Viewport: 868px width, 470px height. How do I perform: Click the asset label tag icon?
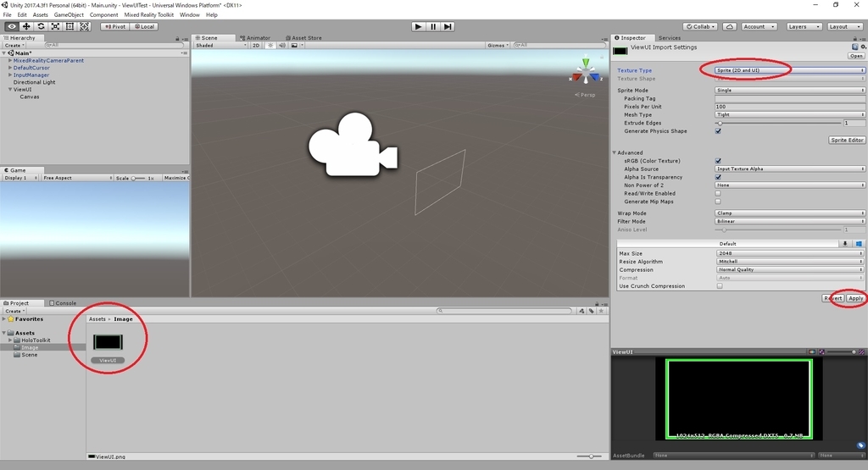(x=861, y=445)
